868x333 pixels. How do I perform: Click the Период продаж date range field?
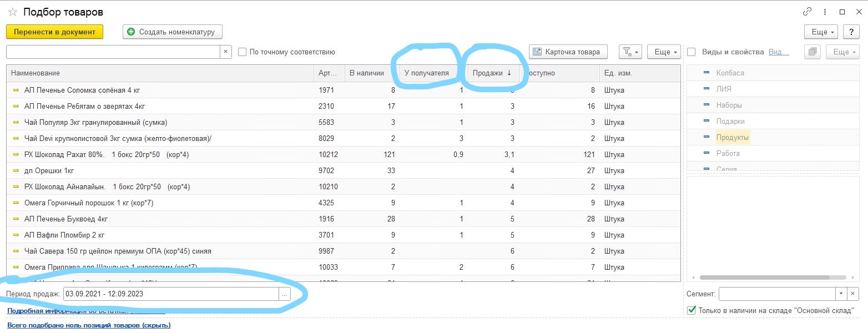click(x=170, y=294)
